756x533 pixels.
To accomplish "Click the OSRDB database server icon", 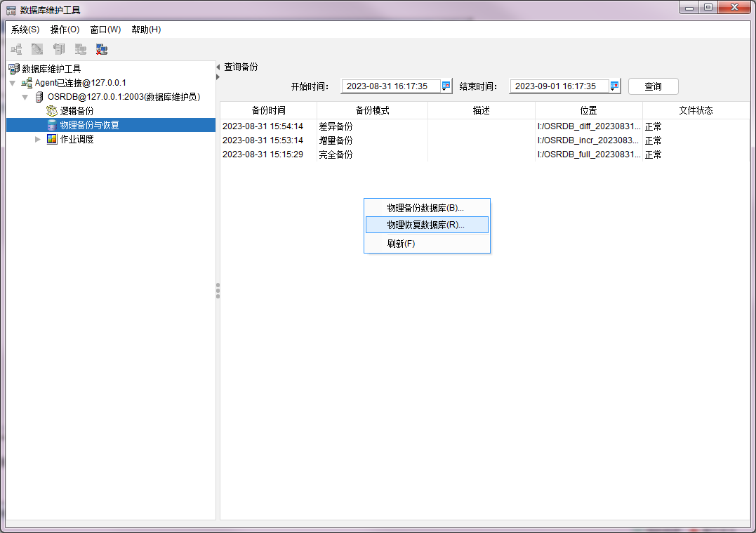I will pyautogui.click(x=39, y=97).
